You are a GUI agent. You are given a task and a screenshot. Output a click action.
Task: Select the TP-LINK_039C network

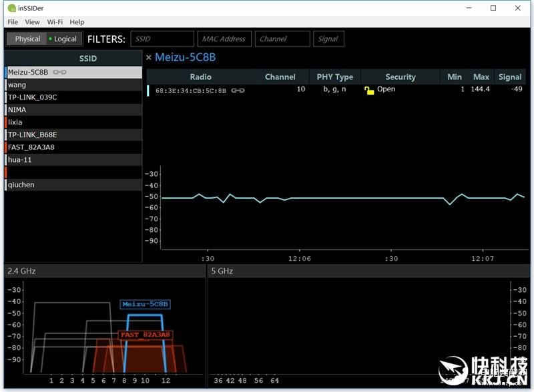pyautogui.click(x=73, y=97)
